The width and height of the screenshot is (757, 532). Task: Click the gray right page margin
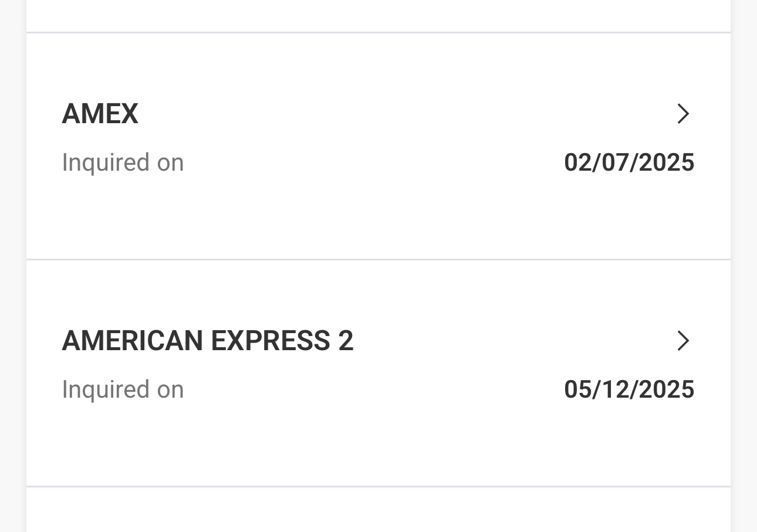click(x=744, y=264)
